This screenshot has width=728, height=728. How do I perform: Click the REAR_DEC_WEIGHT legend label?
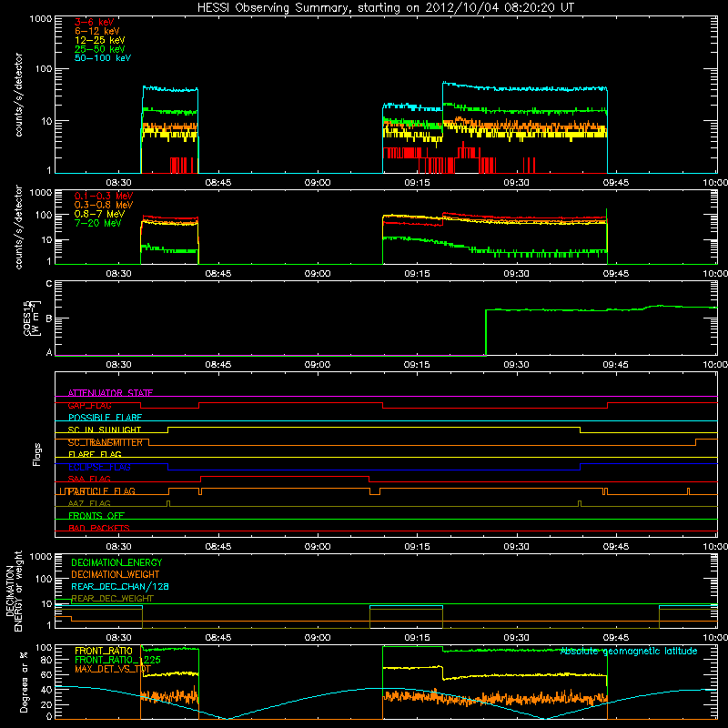click(112, 599)
